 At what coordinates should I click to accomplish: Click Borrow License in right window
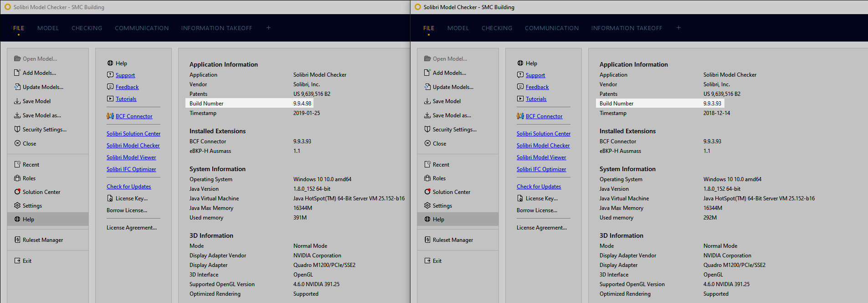pos(537,210)
